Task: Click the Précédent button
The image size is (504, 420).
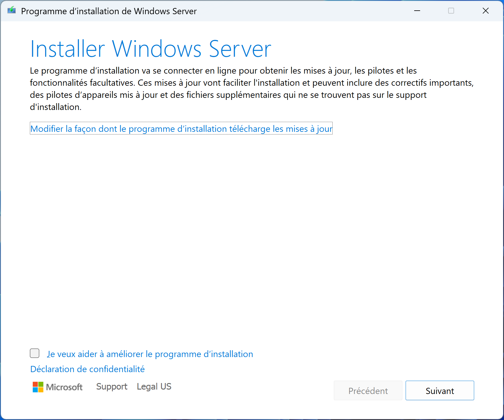Action: [x=368, y=390]
